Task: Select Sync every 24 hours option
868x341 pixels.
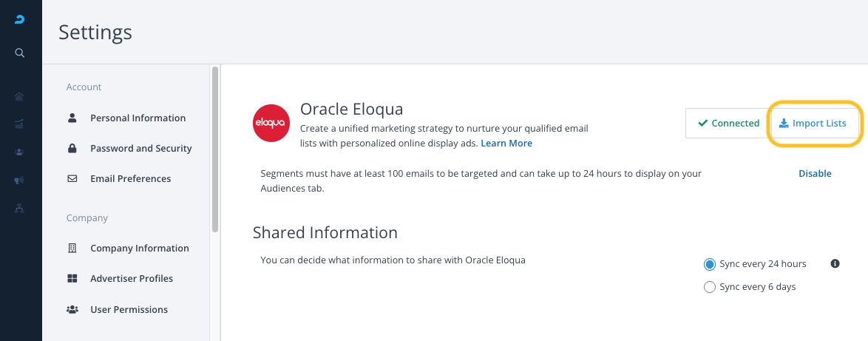Action: 710,264
